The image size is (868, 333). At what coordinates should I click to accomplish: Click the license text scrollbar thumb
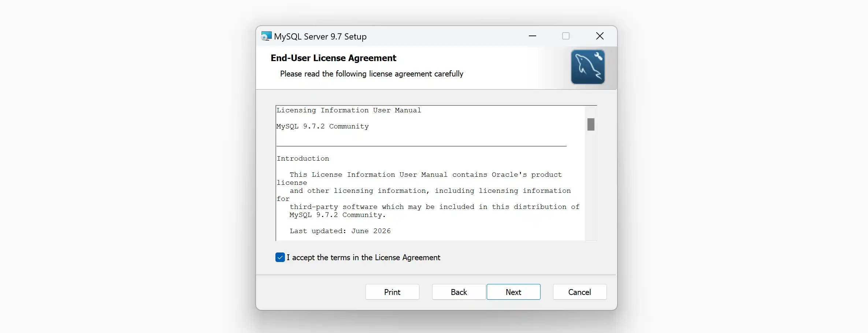[x=591, y=124]
